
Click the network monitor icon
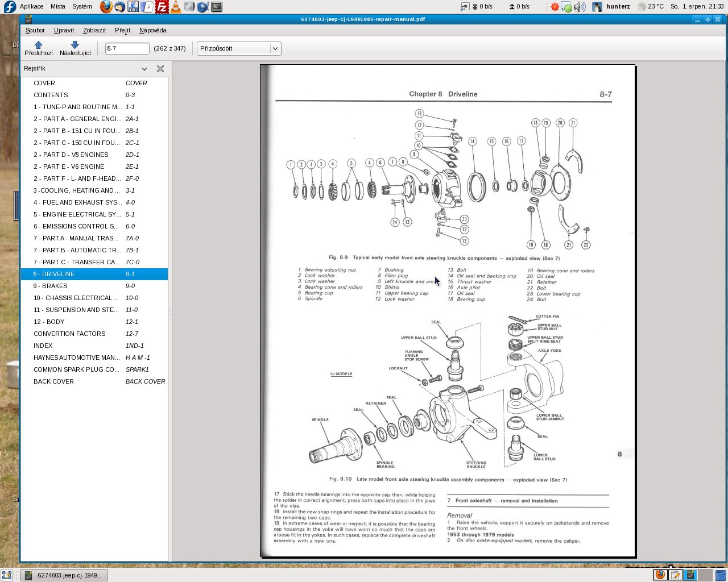tap(465, 7)
